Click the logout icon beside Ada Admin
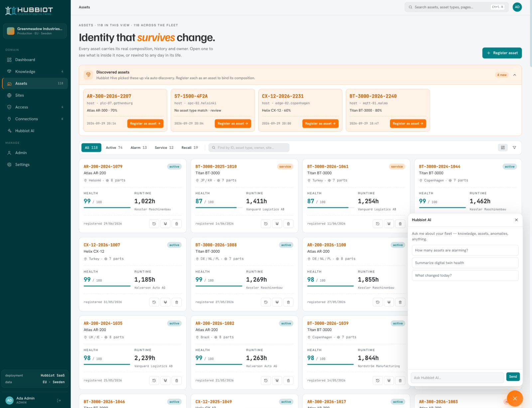Screen dimensions: 532x408 [59, 400]
